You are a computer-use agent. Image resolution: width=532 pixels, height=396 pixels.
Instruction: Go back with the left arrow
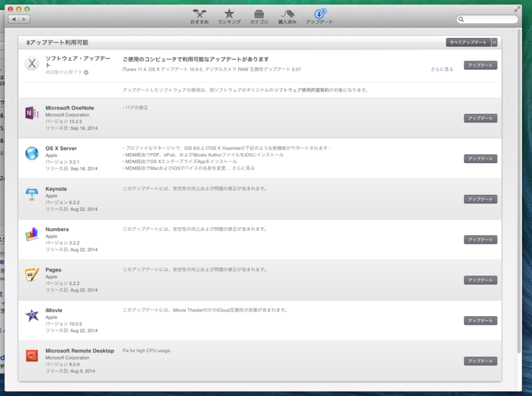click(13, 19)
